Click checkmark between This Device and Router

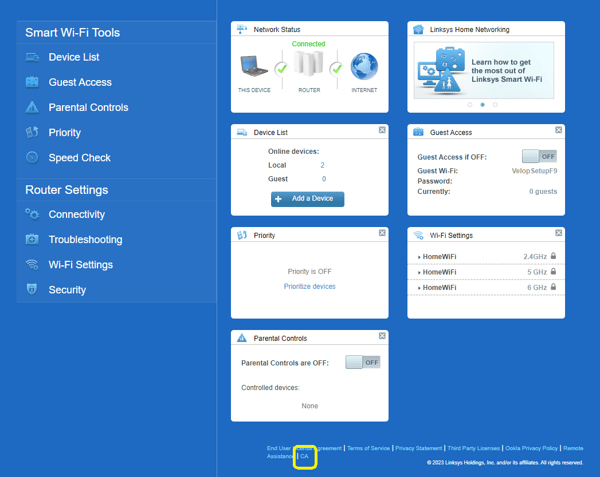(282, 69)
